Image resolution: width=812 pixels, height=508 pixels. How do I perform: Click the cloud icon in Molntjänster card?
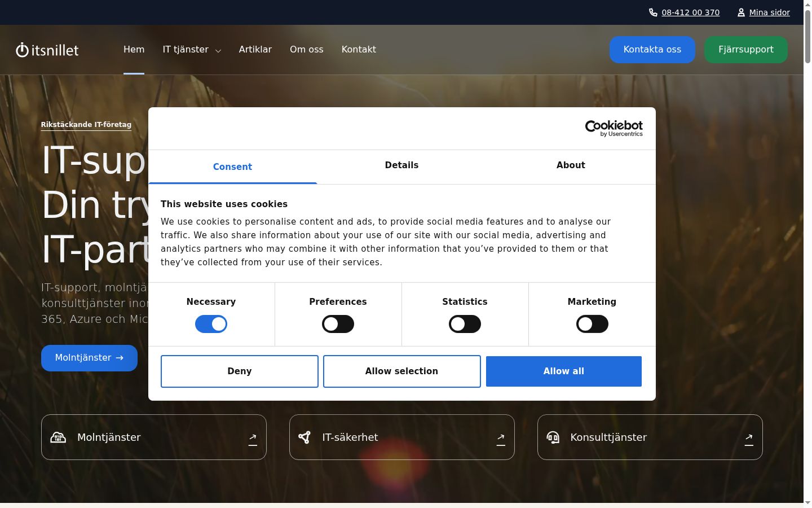tap(58, 437)
